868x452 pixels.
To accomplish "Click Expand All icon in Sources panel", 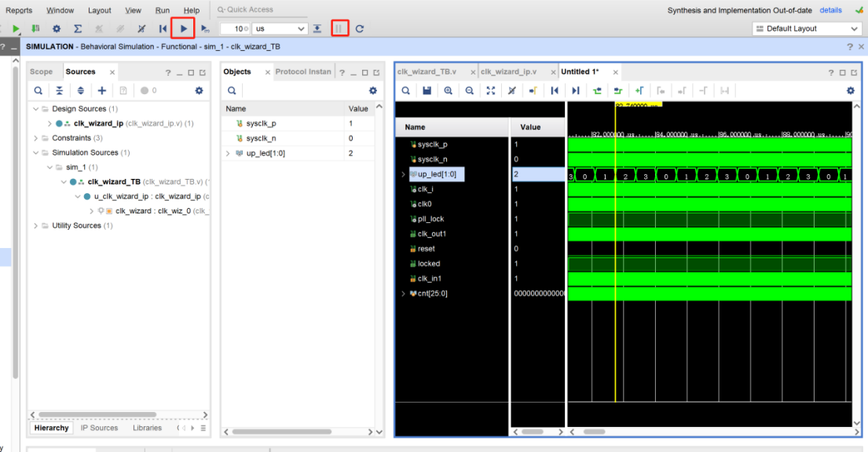I will pos(81,91).
